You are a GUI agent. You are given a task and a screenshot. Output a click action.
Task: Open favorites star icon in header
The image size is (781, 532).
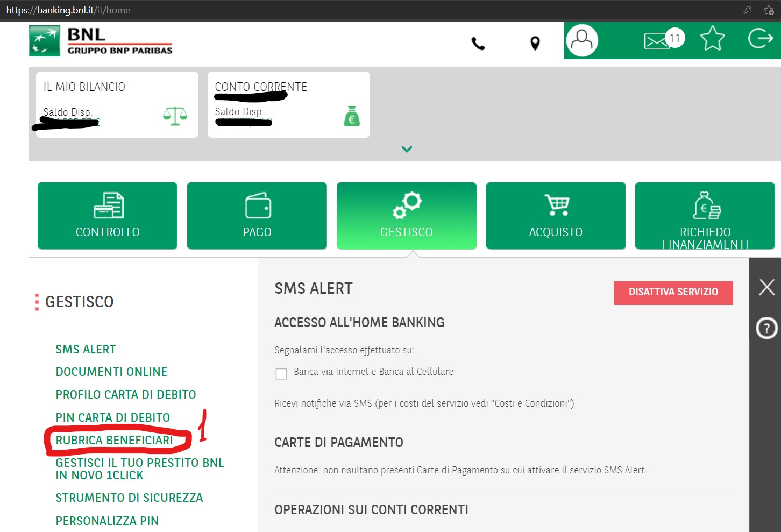coord(713,39)
